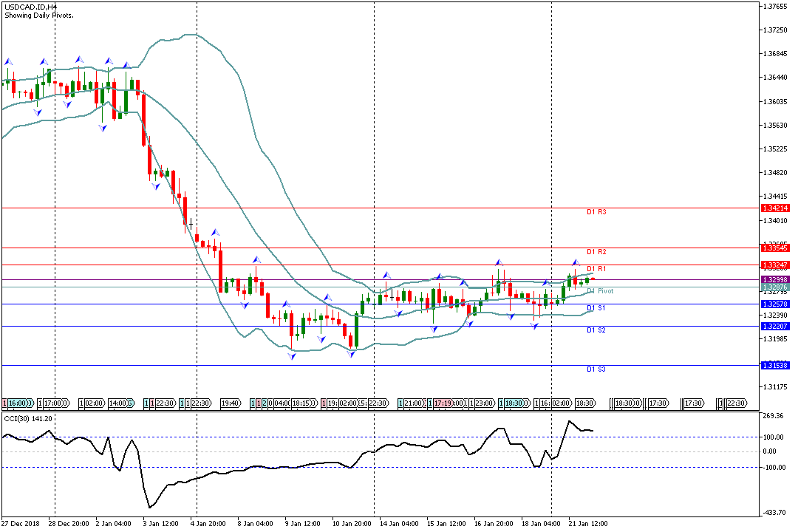Click the 1.32390 price axis value
Viewport: 798px width, 532px height.
pyautogui.click(x=775, y=316)
